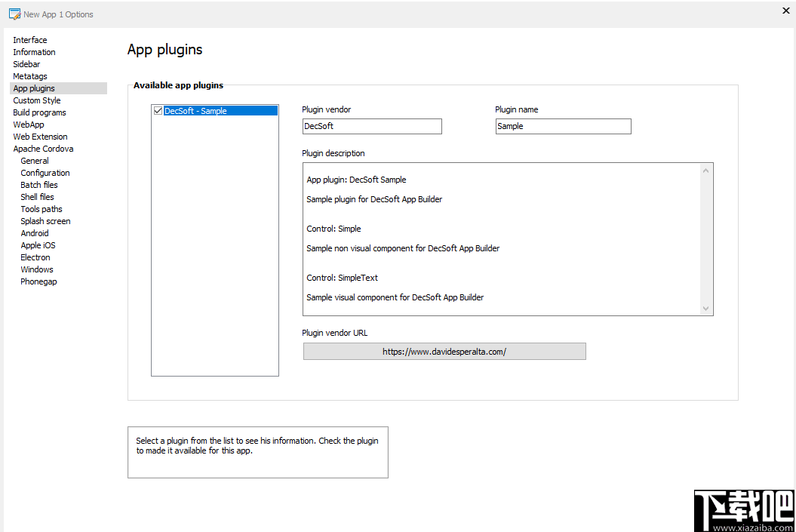The height and width of the screenshot is (532, 796).
Task: Click the description scrollbar down arrow
Action: click(705, 308)
